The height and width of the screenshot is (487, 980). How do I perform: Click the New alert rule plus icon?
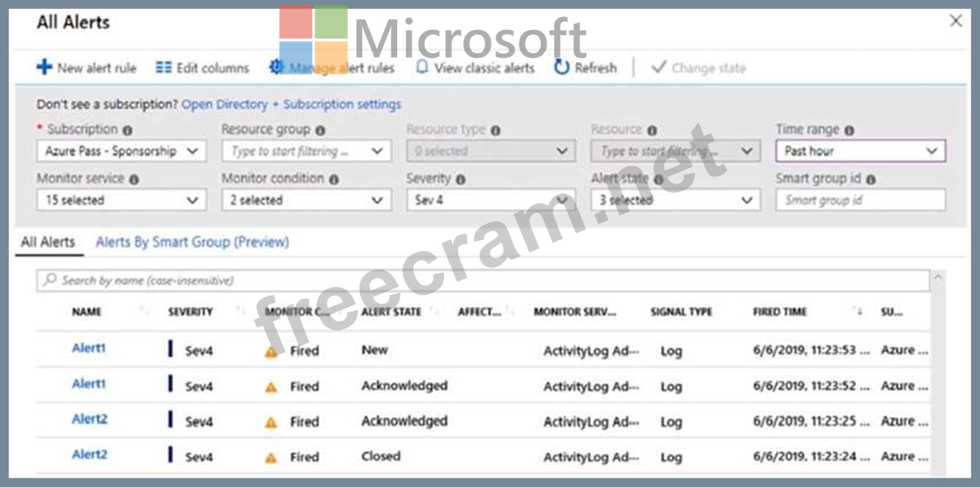(x=44, y=68)
